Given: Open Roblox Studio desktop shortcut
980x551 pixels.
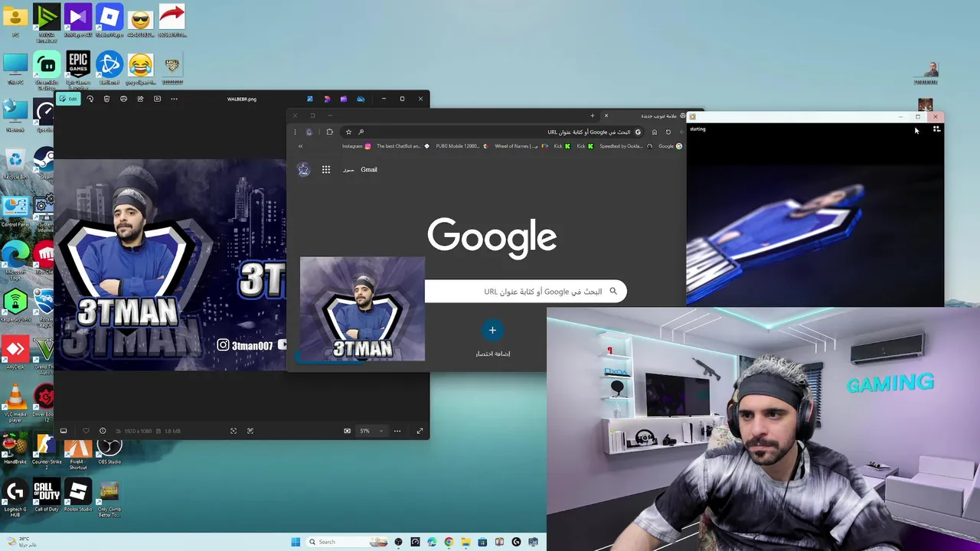Looking at the screenshot, I should click(77, 495).
